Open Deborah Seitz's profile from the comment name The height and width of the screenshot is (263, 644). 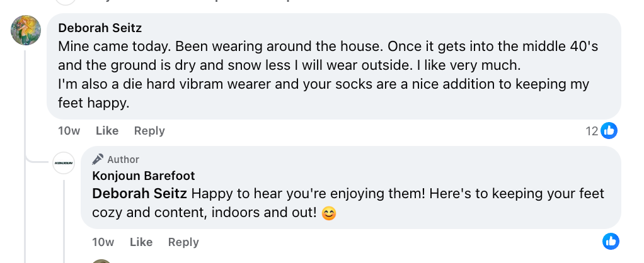tap(100, 28)
